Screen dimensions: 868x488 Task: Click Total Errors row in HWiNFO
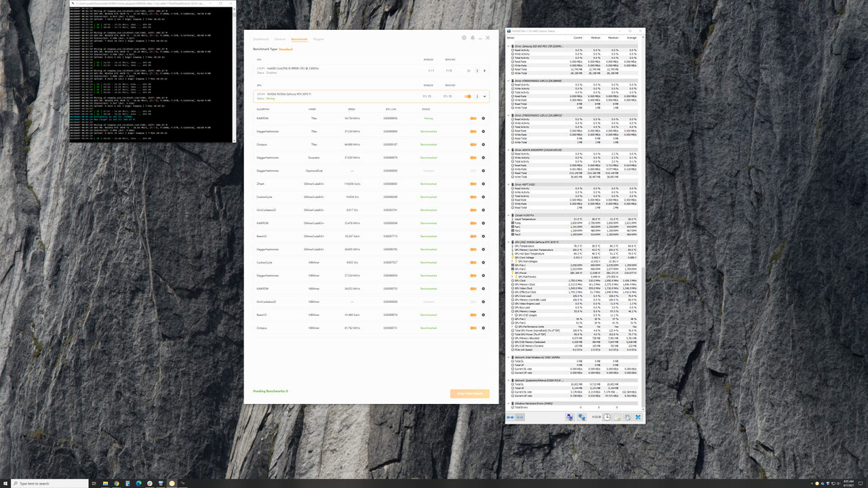click(x=574, y=407)
